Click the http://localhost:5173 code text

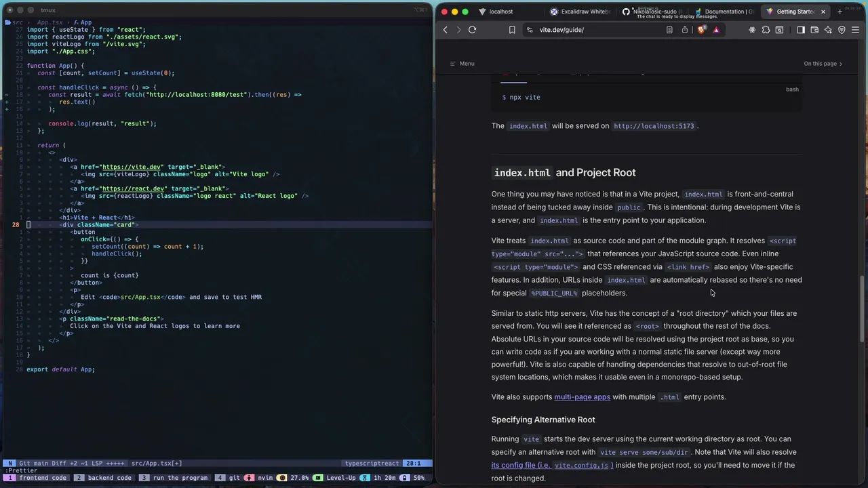[654, 126]
